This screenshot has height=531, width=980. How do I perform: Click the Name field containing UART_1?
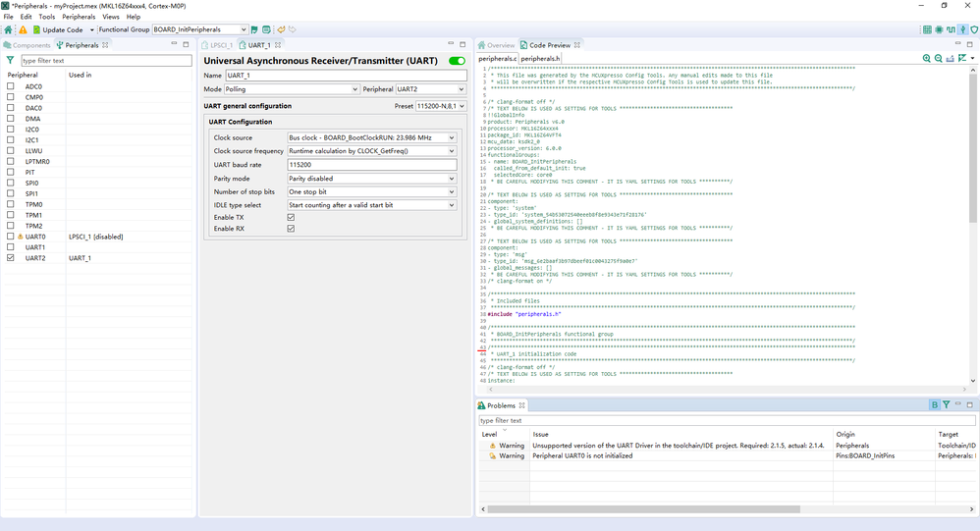click(347, 76)
